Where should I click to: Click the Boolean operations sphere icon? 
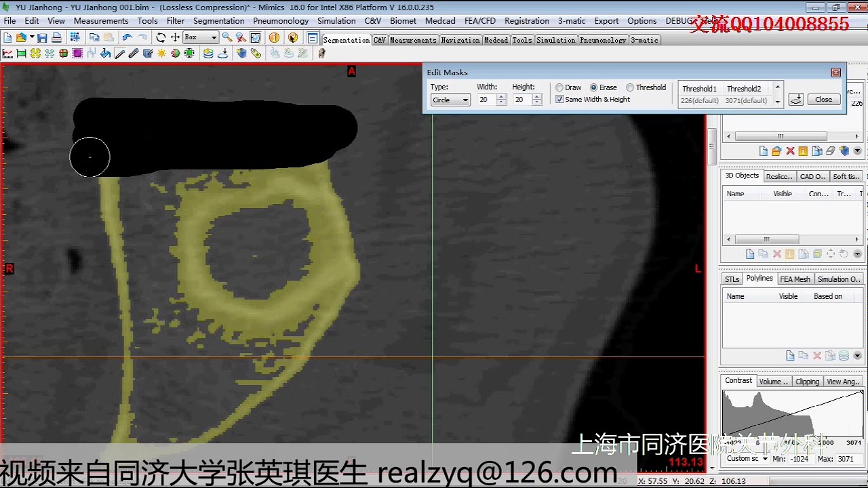[x=176, y=54]
